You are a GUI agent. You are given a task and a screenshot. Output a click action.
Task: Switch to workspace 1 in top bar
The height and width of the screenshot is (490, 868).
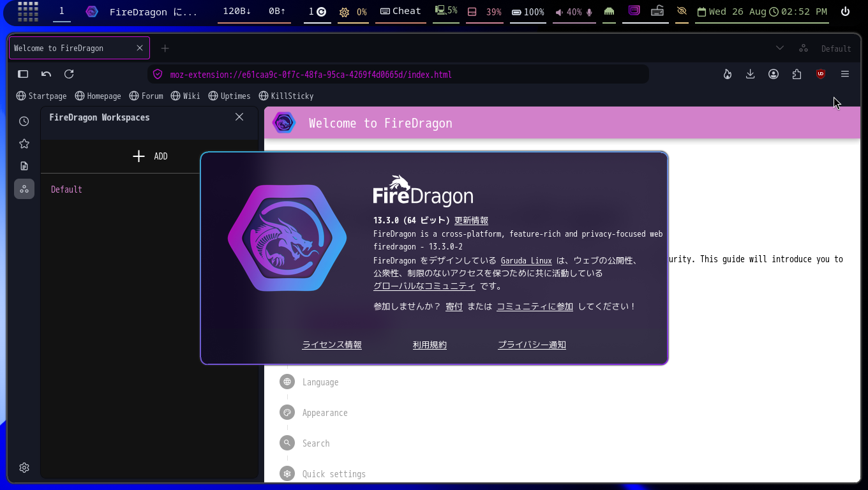tap(62, 11)
